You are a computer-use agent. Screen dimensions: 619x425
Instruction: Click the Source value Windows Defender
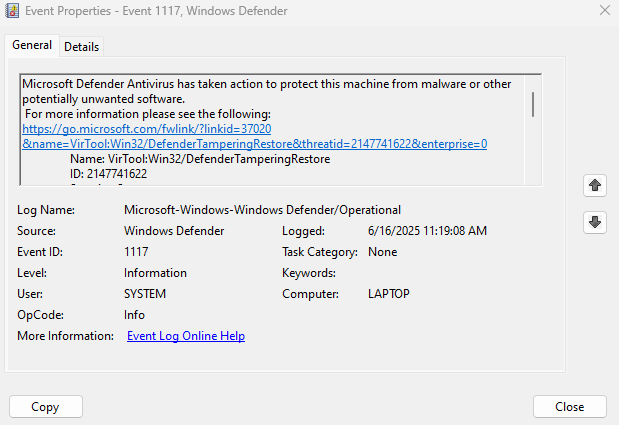point(174,231)
